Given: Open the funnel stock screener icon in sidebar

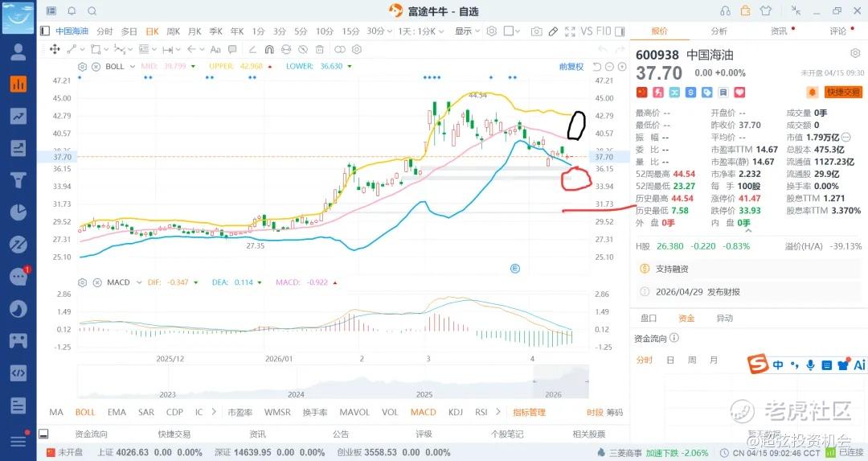Looking at the screenshot, I should pyautogui.click(x=18, y=180).
